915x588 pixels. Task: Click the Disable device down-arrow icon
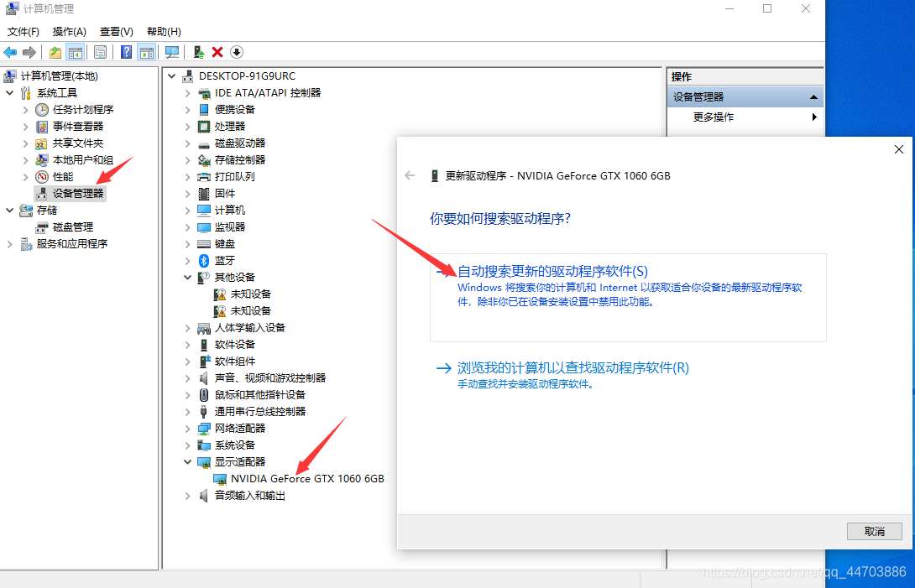tap(237, 53)
